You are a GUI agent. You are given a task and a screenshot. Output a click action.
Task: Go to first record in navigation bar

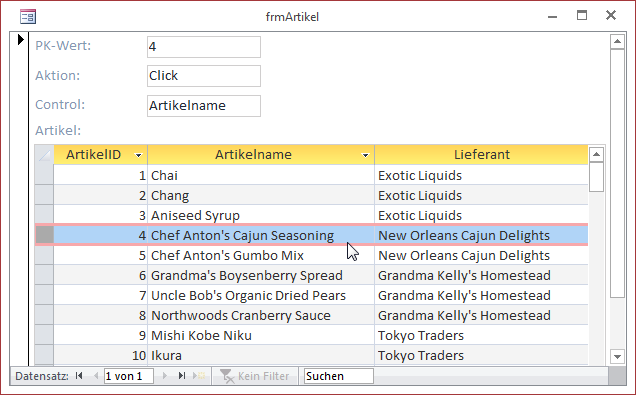79,376
